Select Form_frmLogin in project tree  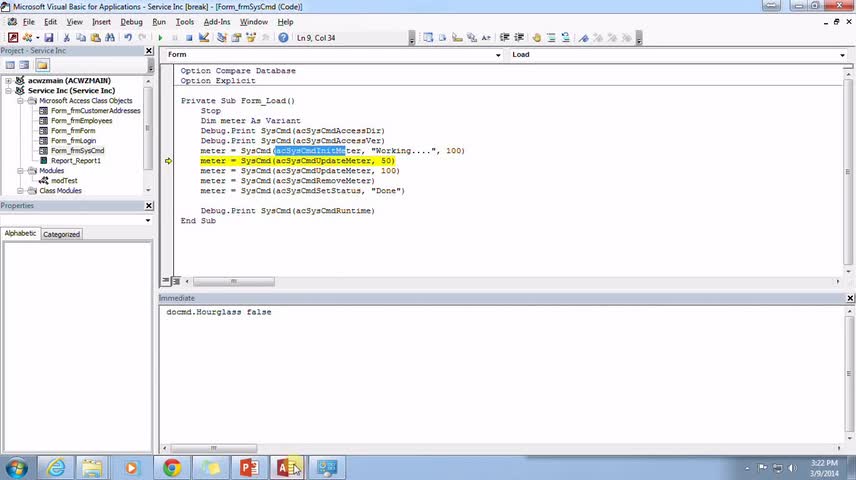click(x=73, y=141)
